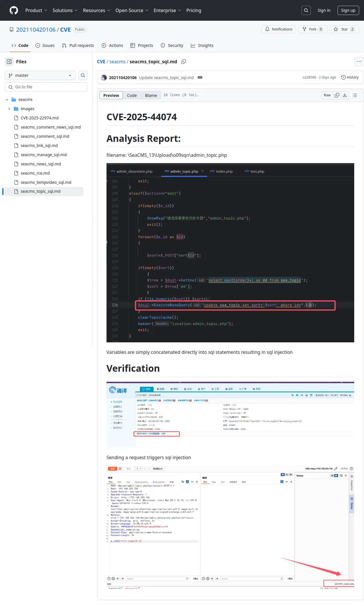Expand commit message ellipsis icon
The width and height of the screenshot is (364, 605).
click(200, 78)
